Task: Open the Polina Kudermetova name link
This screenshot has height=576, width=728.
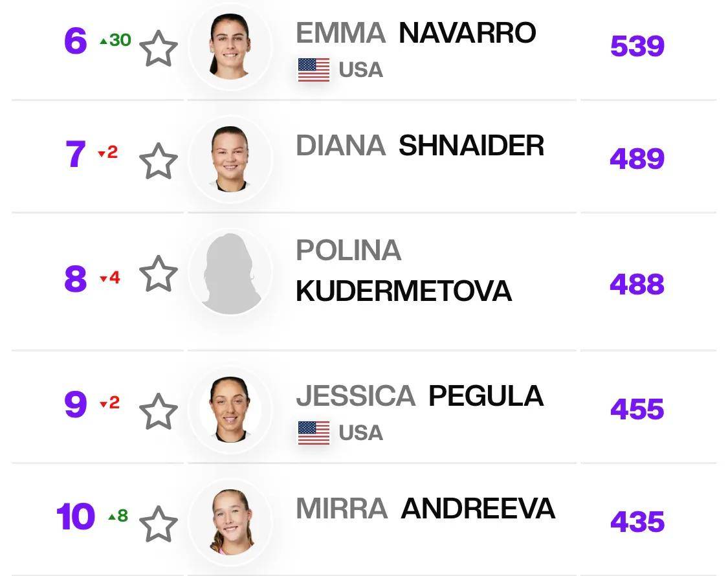Action: coord(403,272)
